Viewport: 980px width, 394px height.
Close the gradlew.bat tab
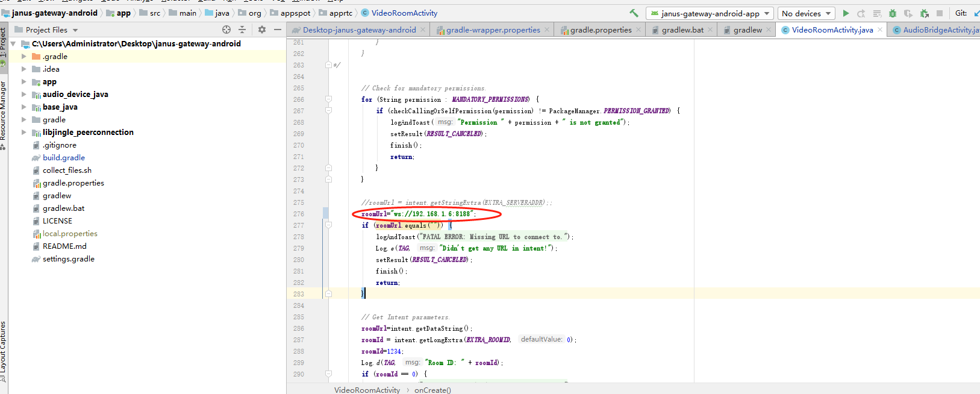click(x=710, y=30)
